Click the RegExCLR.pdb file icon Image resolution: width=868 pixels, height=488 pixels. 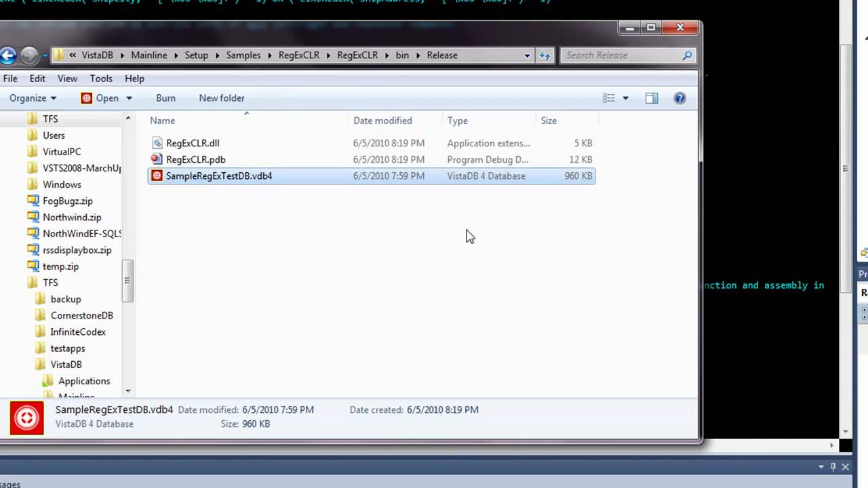click(157, 159)
